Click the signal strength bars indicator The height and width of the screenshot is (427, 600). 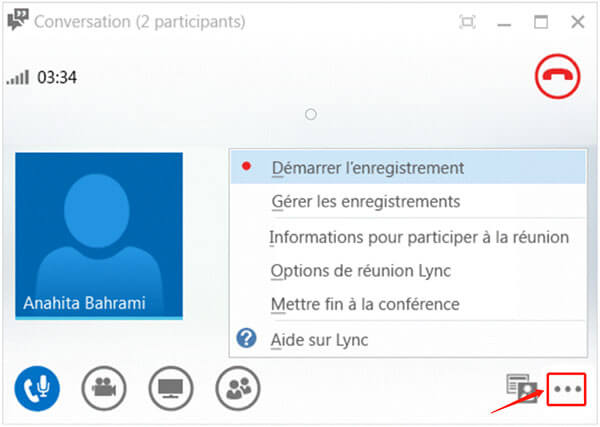17,77
